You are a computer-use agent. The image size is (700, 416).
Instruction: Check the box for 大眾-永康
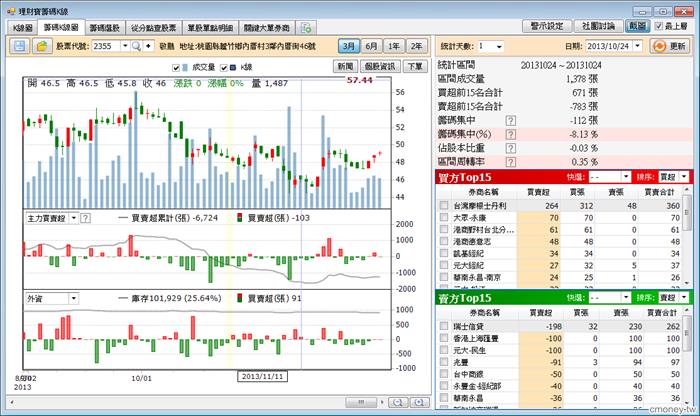444,217
